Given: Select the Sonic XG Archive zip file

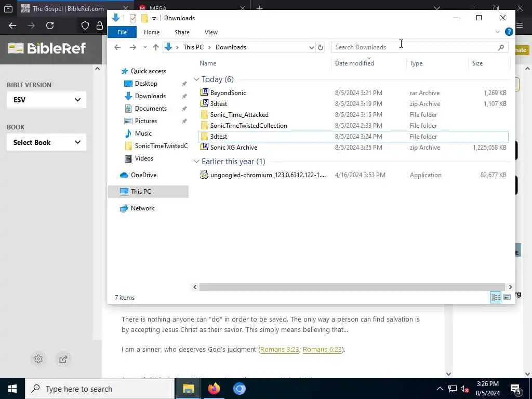Looking at the screenshot, I should point(233,147).
